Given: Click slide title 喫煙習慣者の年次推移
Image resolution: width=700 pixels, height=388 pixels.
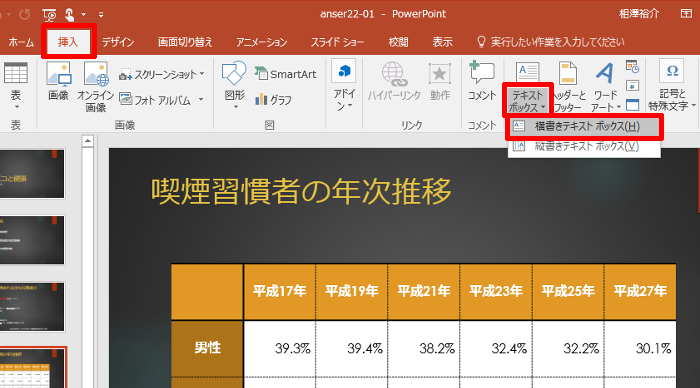Looking at the screenshot, I should click(x=301, y=191).
